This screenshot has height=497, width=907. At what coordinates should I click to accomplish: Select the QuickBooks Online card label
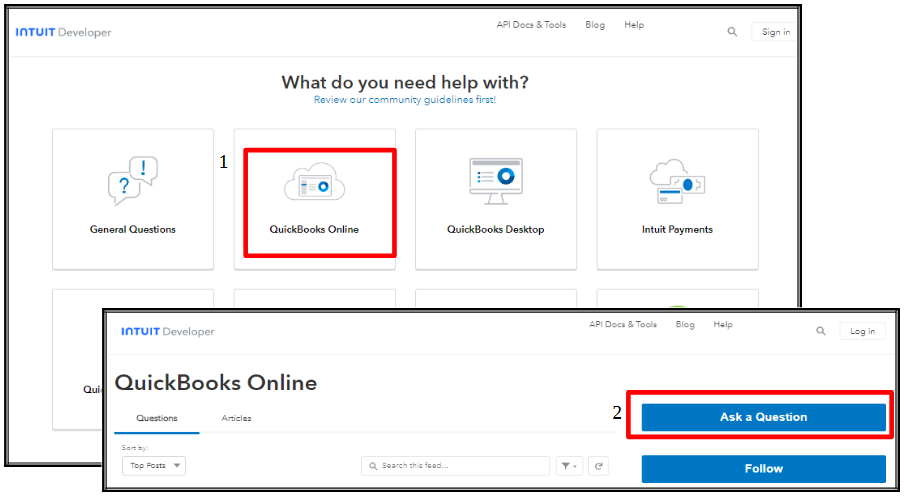coord(314,229)
